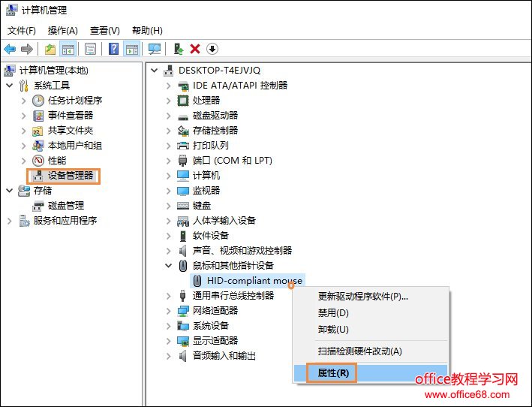This screenshot has width=532, height=407.
Task: Click the Local Users and Groups icon
Action: [x=38, y=146]
